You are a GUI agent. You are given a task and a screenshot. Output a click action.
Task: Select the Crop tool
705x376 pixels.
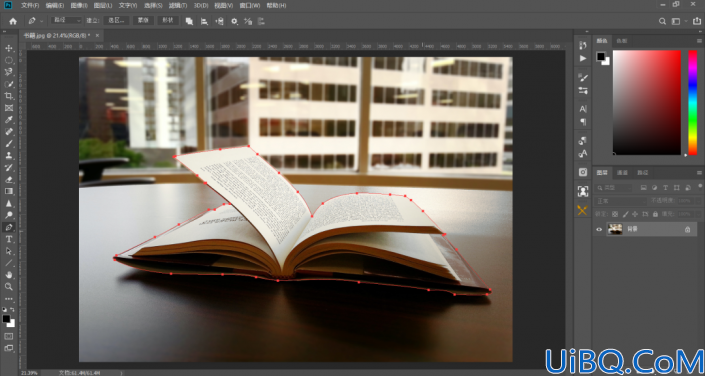[9, 96]
